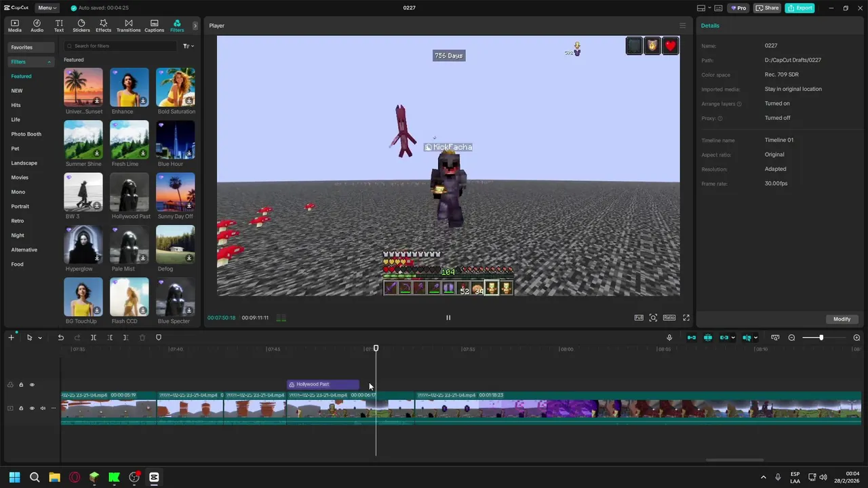Download the Defog filter
Image resolution: width=868 pixels, height=488 pixels.
(x=189, y=258)
